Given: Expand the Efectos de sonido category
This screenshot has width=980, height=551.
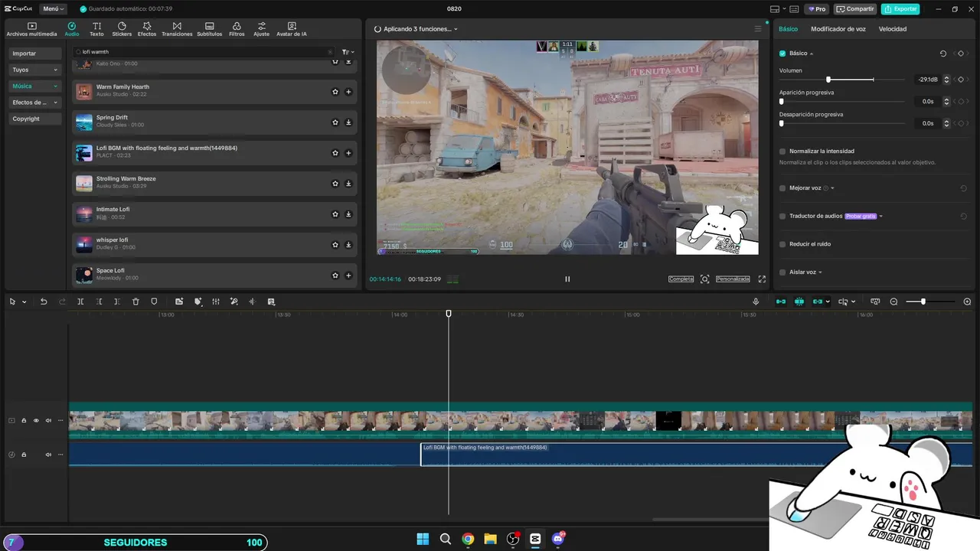Looking at the screenshot, I should pyautogui.click(x=34, y=103).
